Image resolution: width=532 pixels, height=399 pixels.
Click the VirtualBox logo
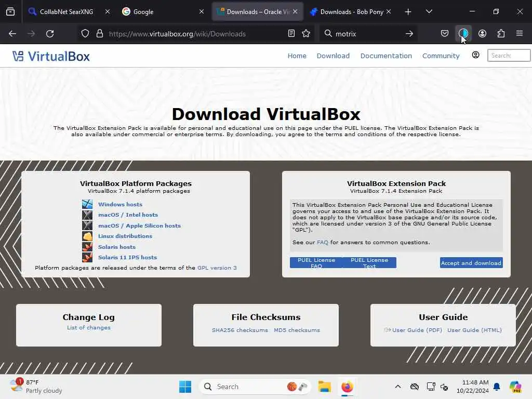coord(51,56)
